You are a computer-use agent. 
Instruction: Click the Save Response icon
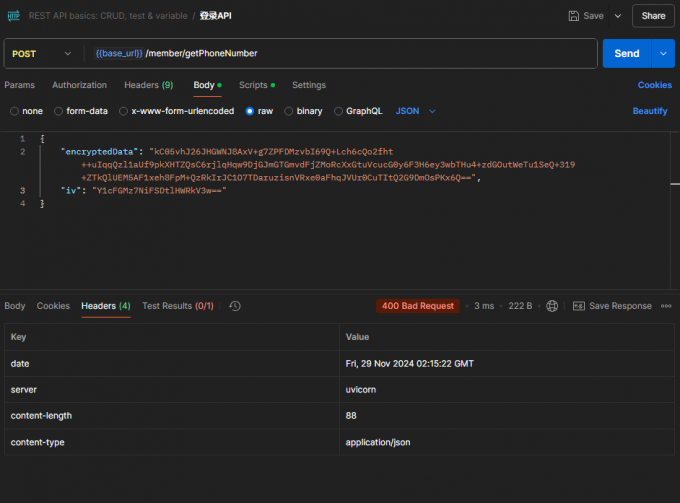point(579,306)
